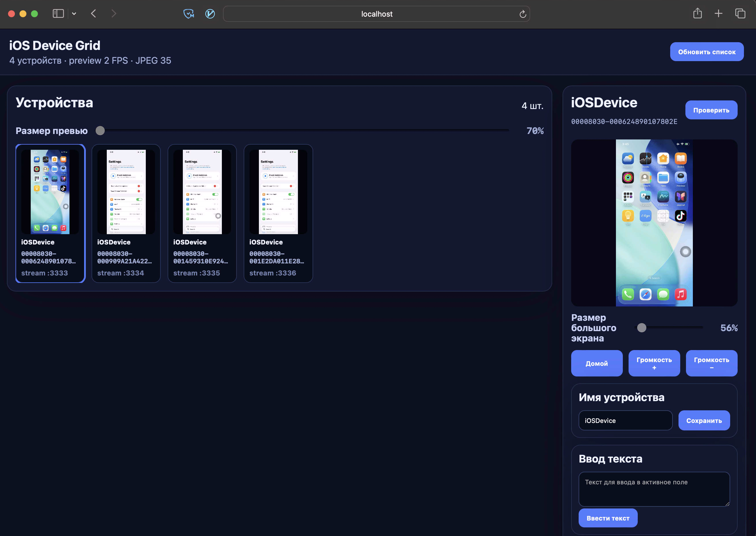Open Books app in the large device preview

[681, 159]
